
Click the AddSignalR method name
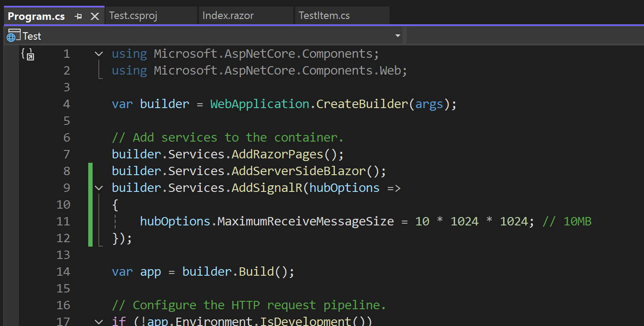[x=267, y=188]
